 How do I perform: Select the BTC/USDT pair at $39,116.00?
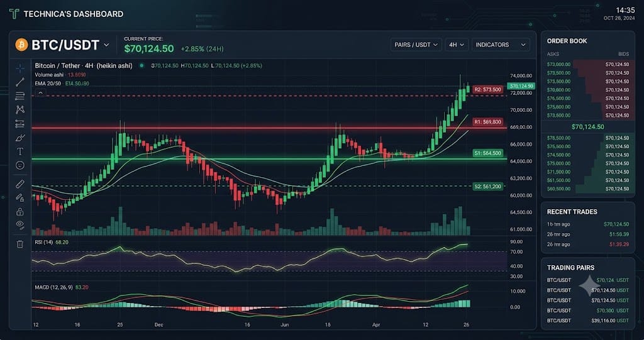click(588, 321)
